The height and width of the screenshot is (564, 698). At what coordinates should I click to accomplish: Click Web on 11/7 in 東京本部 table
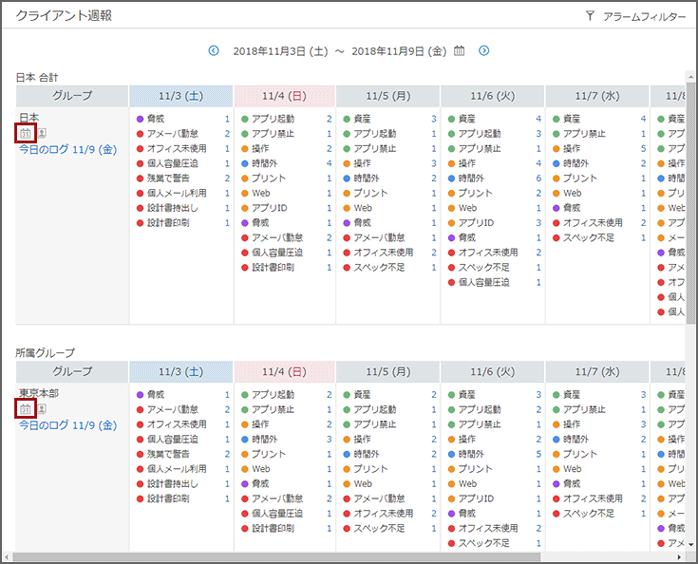pos(572,469)
